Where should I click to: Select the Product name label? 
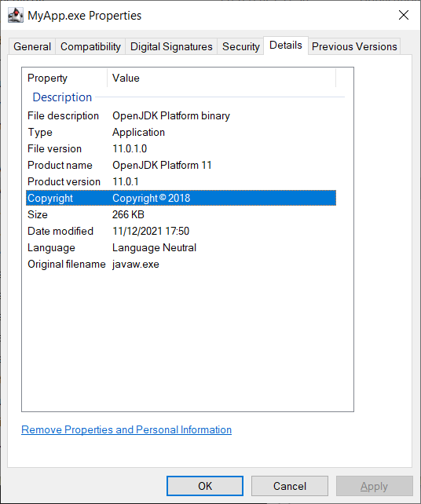pyautogui.click(x=60, y=165)
